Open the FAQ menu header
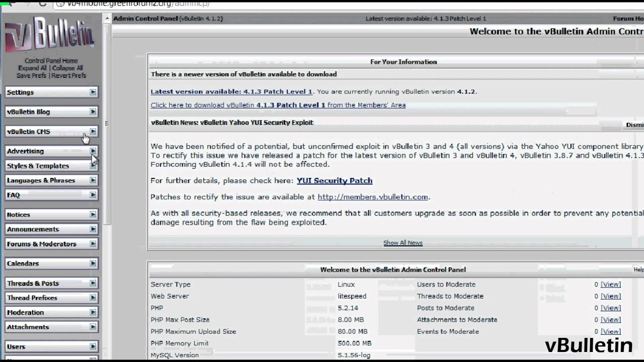This screenshot has width=644, height=362. (51, 195)
